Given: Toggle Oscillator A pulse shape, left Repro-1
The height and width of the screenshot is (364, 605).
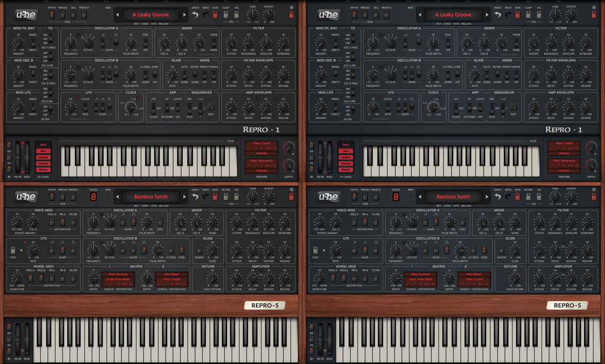Looking at the screenshot, I should click(x=116, y=42).
